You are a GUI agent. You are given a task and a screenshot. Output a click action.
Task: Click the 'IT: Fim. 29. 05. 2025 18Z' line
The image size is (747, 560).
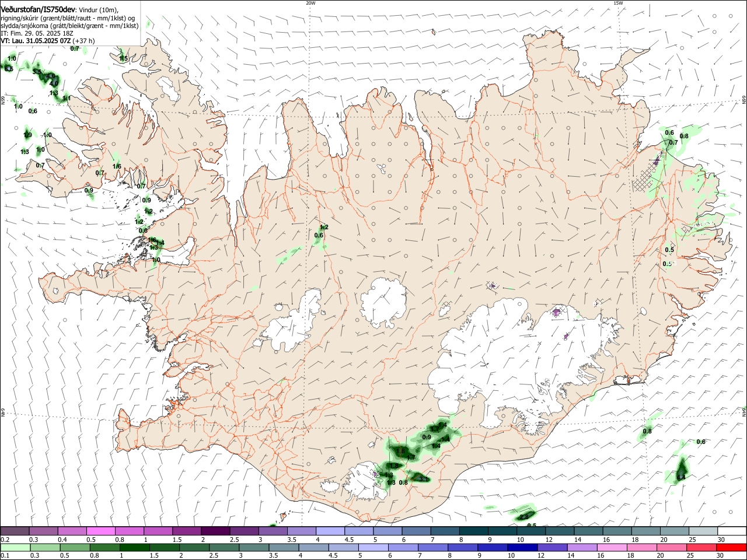(37, 33)
